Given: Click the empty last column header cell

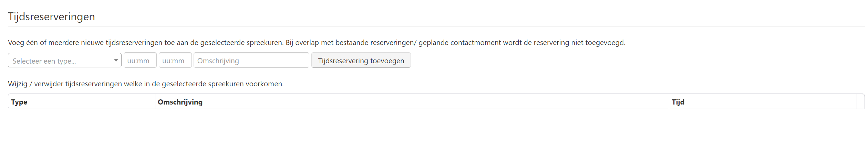Looking at the screenshot, I should [860, 102].
